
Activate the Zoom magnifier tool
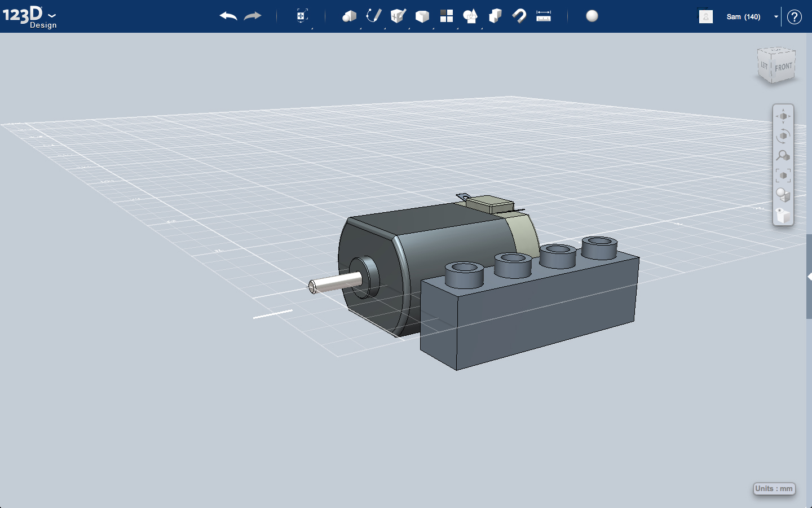783,156
